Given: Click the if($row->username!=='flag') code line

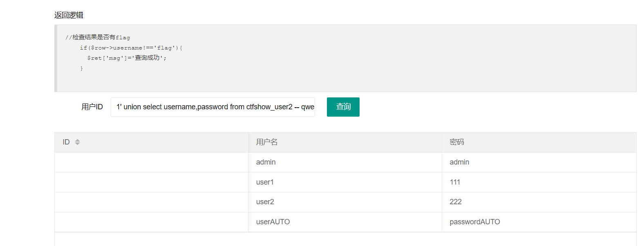Looking at the screenshot, I should pyautogui.click(x=131, y=48).
